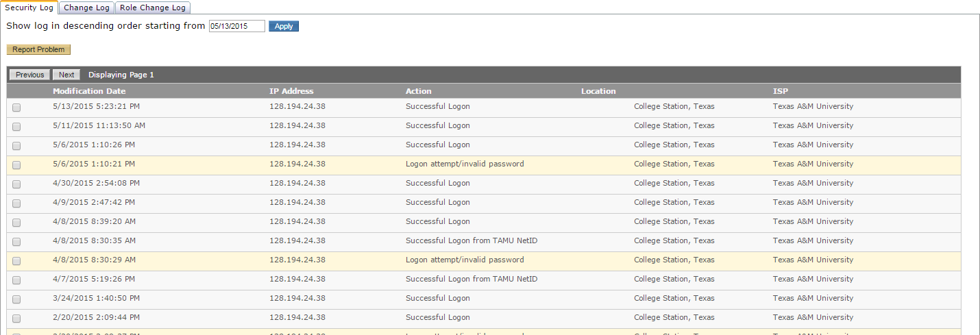Check the 5/6/2015 1:10:21 PM invalid password row
Image resolution: width=980 pixels, height=335 pixels.
tap(16, 165)
